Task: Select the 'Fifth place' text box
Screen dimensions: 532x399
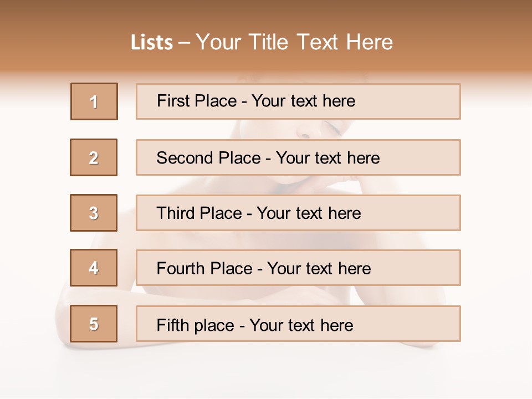Action: click(x=298, y=324)
